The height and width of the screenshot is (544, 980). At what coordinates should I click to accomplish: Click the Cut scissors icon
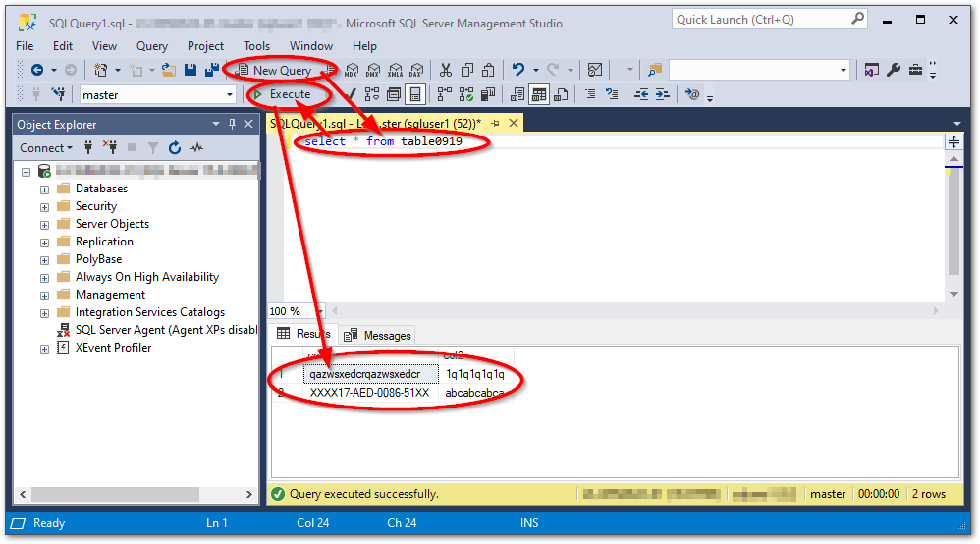coord(445,70)
